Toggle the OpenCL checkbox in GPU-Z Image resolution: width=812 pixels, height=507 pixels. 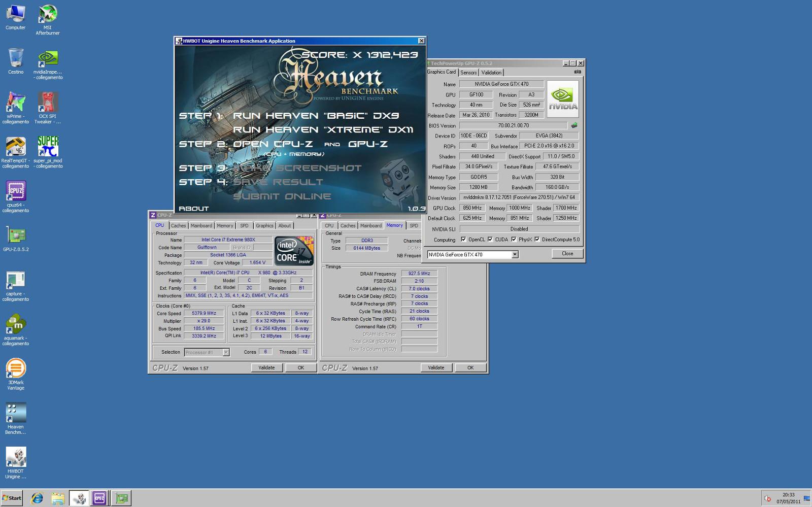point(463,240)
